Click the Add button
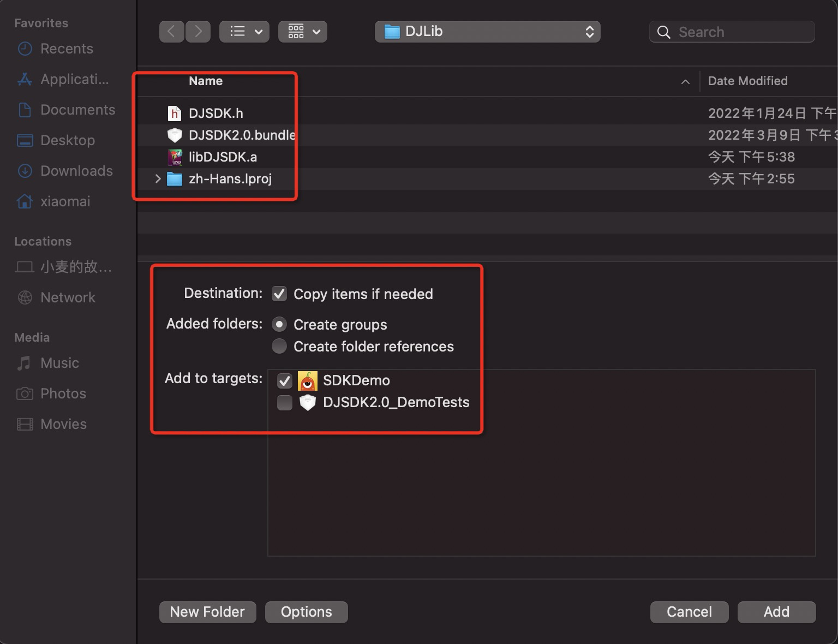The width and height of the screenshot is (838, 644). click(x=776, y=612)
